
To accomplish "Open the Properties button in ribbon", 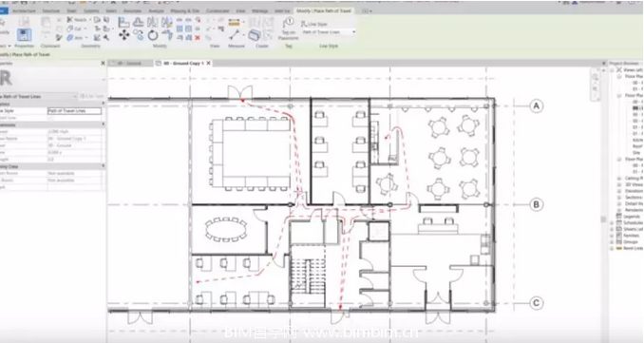I will point(24,35).
